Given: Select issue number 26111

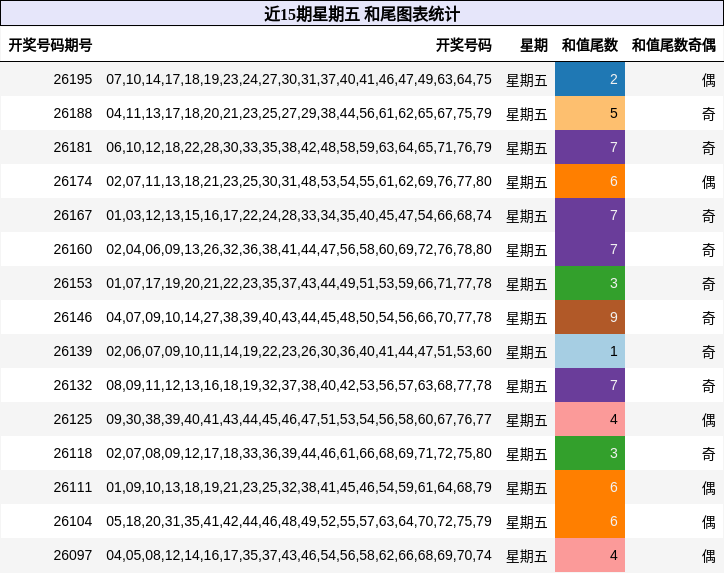Looking at the screenshot, I should coord(73,488).
